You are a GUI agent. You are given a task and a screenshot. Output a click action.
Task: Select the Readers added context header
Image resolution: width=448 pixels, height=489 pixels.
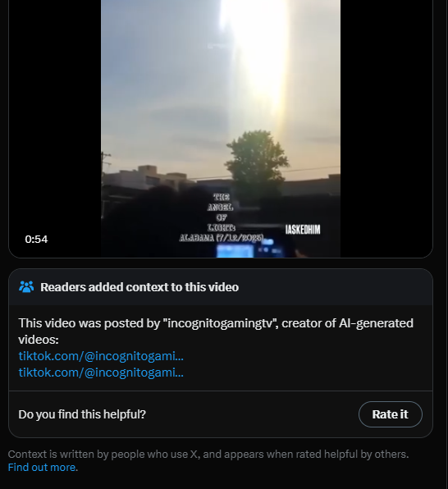coord(139,287)
